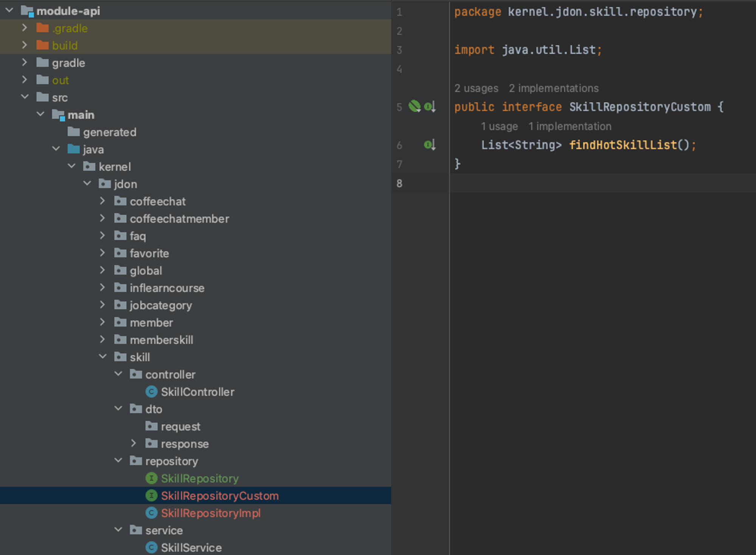Expand the .gradle folder
This screenshot has width=756, height=555.
click(25, 28)
